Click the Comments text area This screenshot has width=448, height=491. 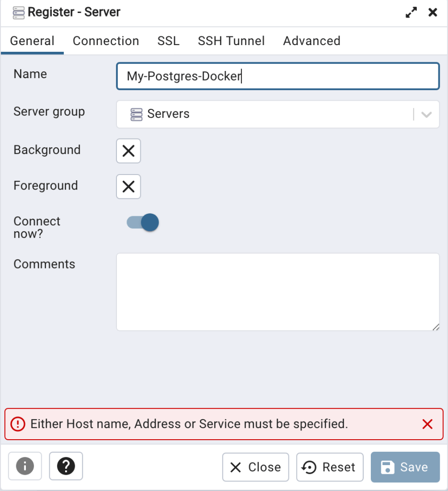(x=277, y=292)
